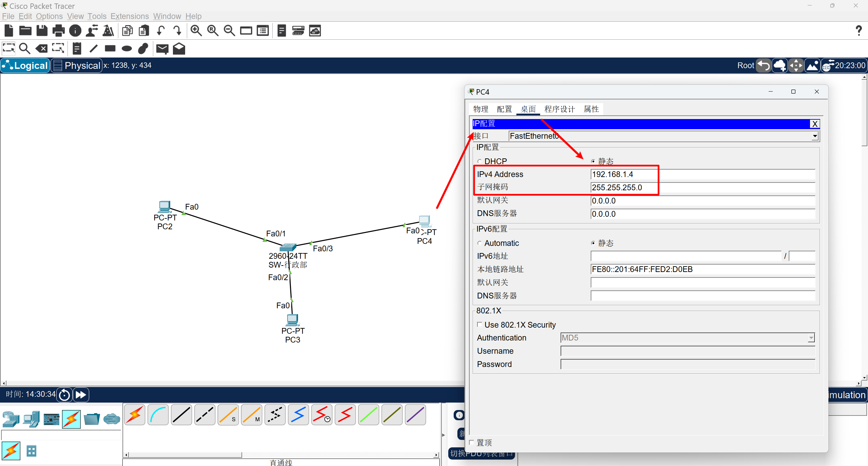Click the Undo arrow in the toolbar

[x=161, y=31]
